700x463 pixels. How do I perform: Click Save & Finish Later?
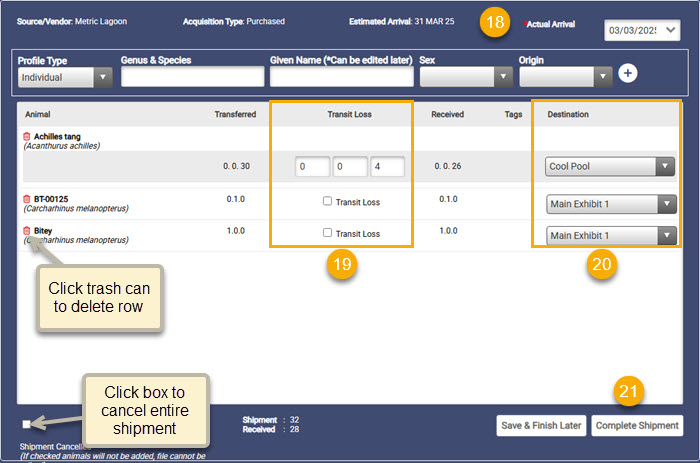[541, 425]
